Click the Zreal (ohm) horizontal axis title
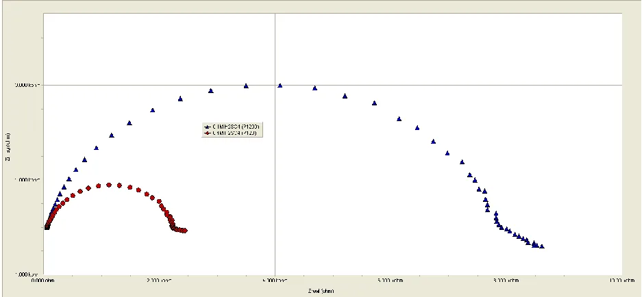644x297 pixels. pos(321,291)
